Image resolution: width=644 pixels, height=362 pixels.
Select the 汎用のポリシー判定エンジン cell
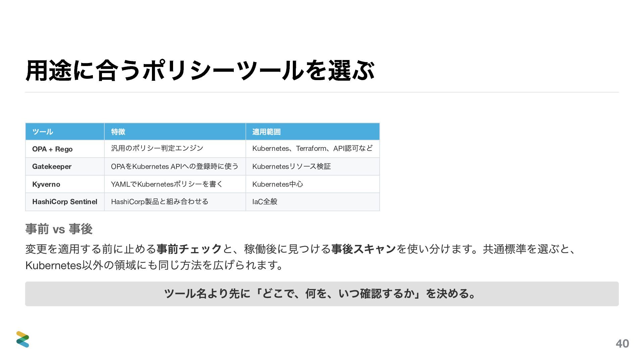point(175,149)
